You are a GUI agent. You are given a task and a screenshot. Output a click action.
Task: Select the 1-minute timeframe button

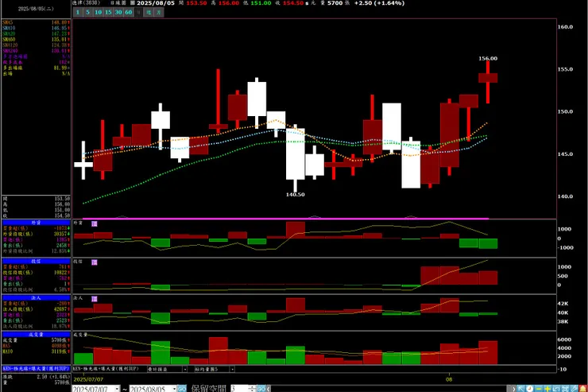78,13
